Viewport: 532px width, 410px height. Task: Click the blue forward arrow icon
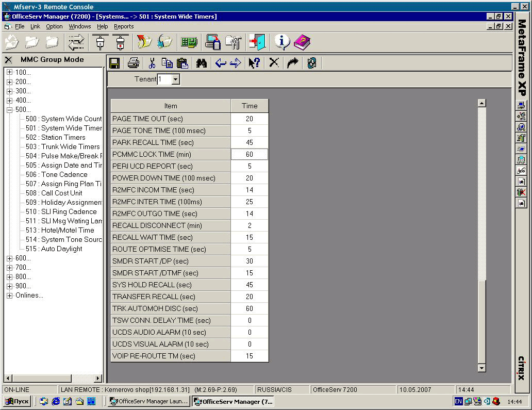236,63
